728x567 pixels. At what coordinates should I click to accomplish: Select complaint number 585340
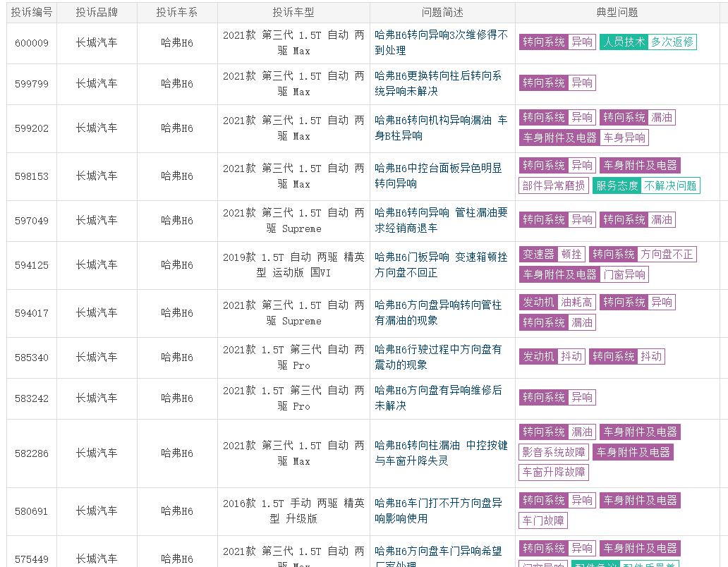tap(32, 358)
